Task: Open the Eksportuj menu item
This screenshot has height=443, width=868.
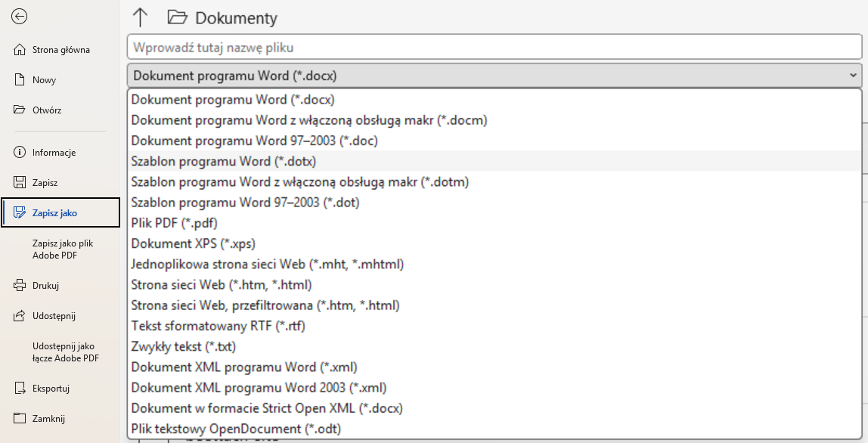Action: coord(51,389)
